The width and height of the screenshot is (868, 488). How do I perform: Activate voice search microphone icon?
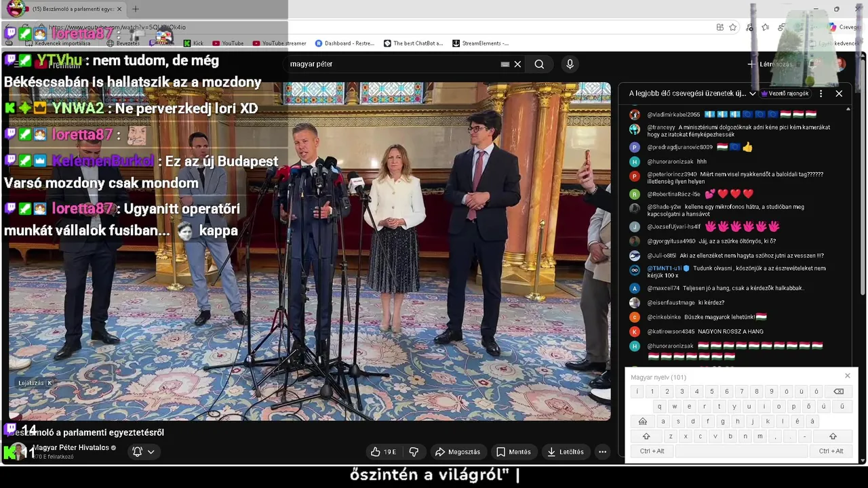point(570,64)
